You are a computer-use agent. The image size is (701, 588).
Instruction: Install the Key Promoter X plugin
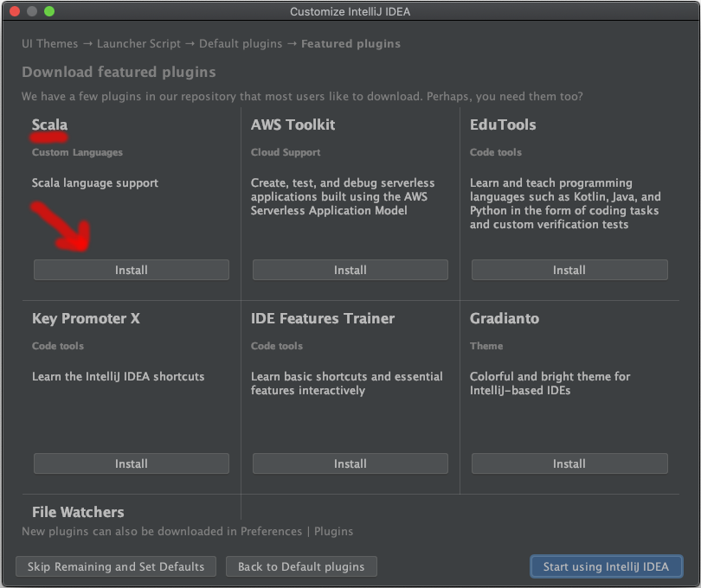tap(132, 463)
